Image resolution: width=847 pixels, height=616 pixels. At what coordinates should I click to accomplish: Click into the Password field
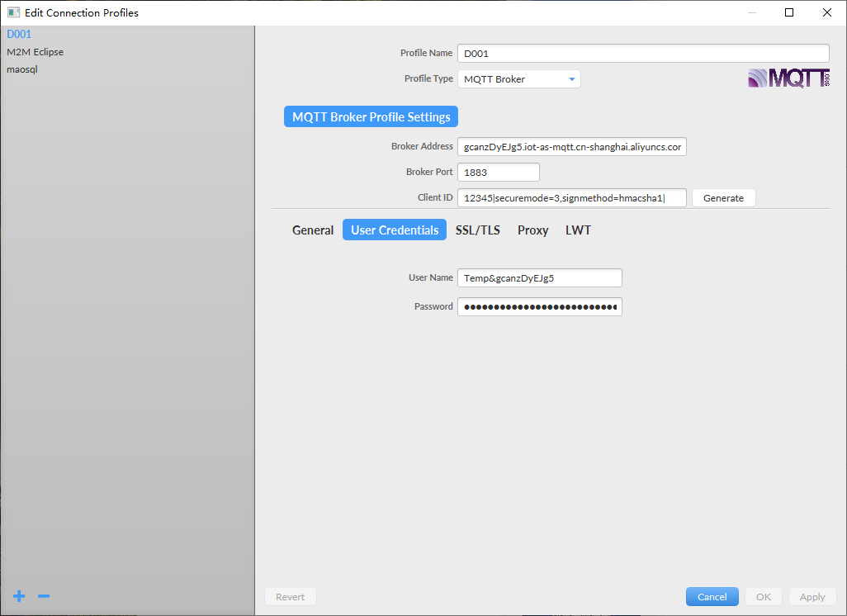(540, 306)
